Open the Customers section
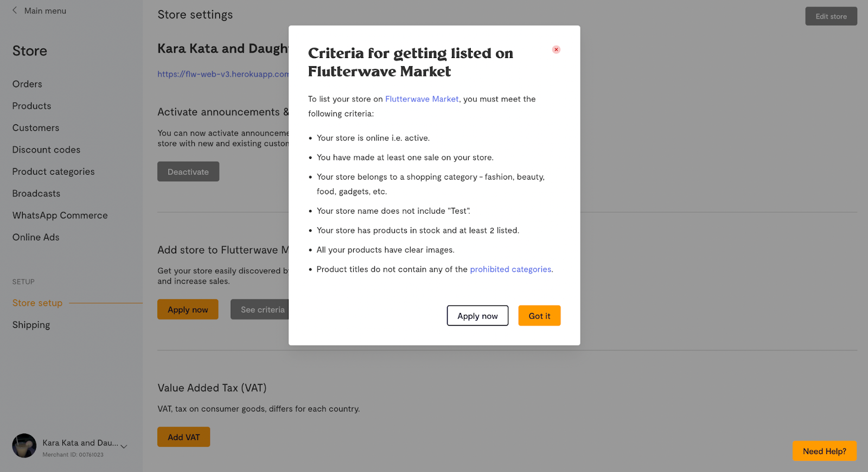868x472 pixels. 36,128
